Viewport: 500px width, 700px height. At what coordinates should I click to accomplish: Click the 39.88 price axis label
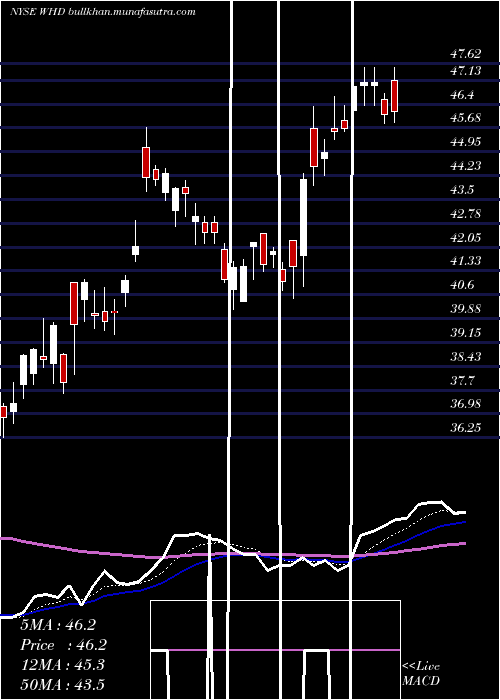(x=466, y=308)
